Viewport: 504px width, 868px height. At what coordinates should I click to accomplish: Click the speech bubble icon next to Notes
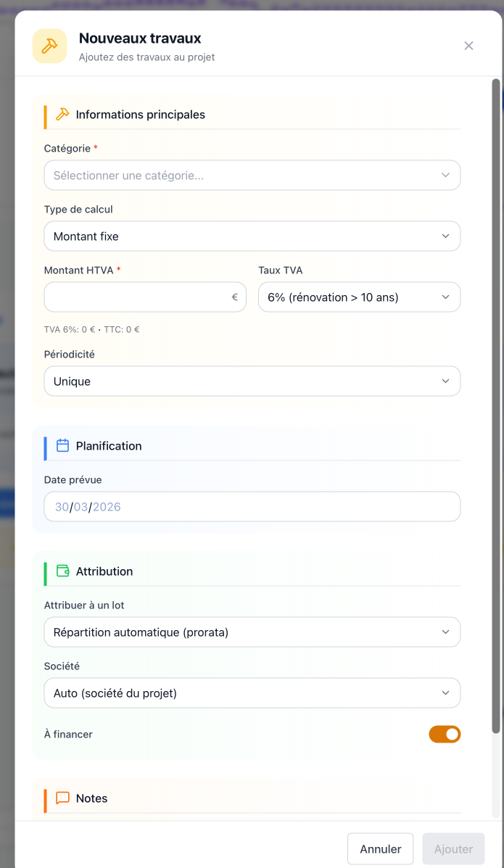point(62,798)
